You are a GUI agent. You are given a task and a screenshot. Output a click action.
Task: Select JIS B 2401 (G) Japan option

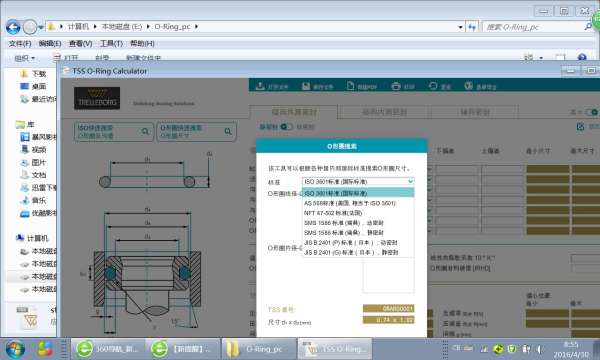pos(358,252)
